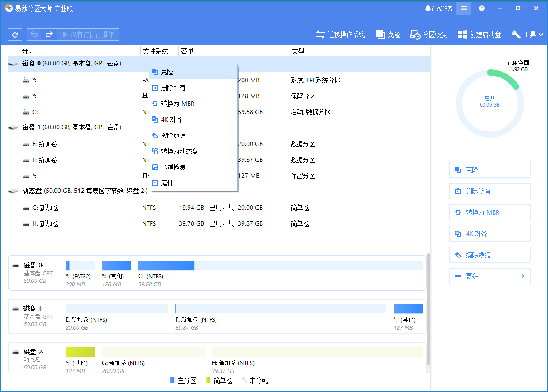Collapse the 动态盘 tree entry
This screenshot has height=392, width=548.
pos(13,191)
